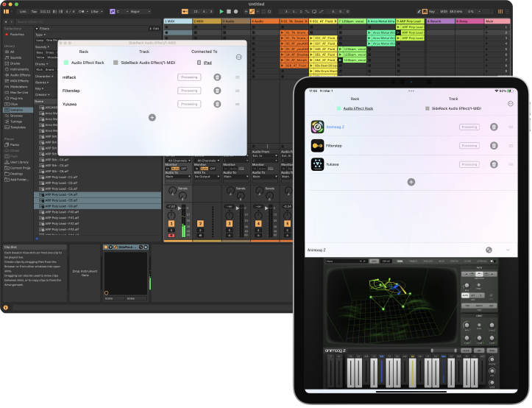Click the trash icon next to Yukawa on iPad
Image resolution: width=532 pixels, height=408 pixels.
coord(493,164)
